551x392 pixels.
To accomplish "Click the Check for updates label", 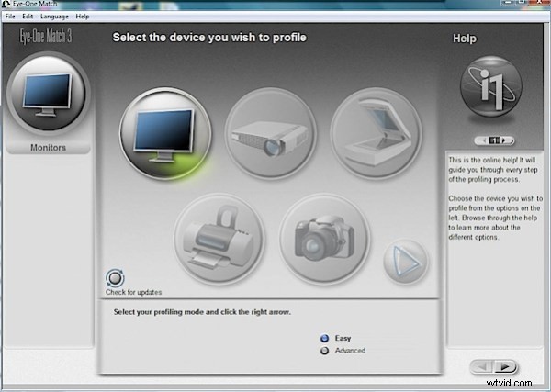I will (x=133, y=292).
